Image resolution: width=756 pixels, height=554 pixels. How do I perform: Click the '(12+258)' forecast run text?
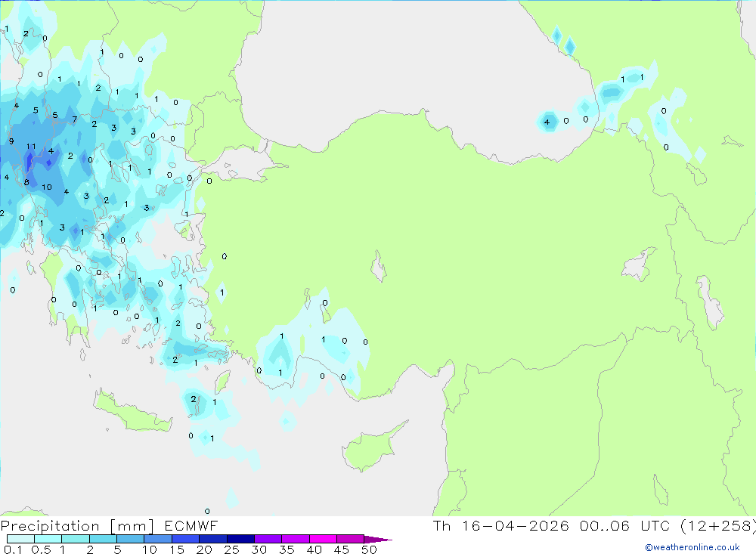point(718,526)
